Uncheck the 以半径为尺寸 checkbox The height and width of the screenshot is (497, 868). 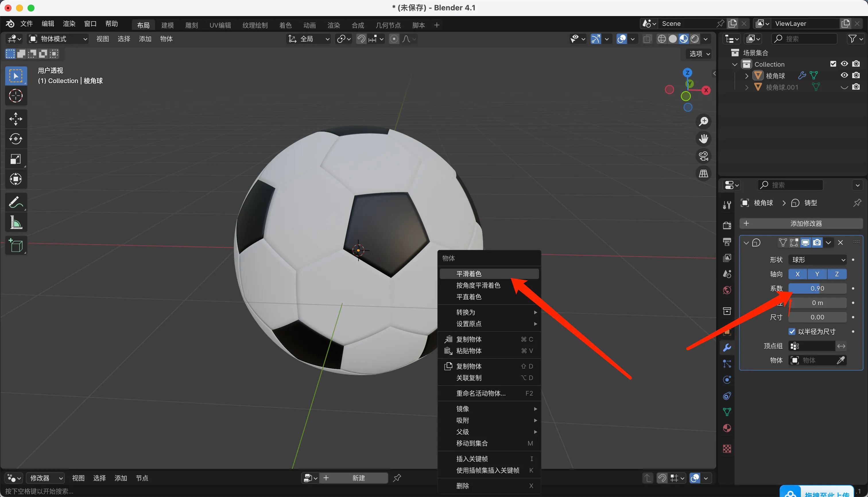(x=792, y=332)
